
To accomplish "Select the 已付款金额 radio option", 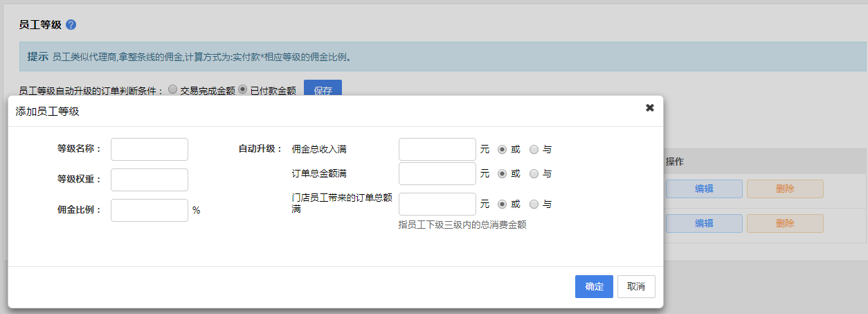I will (242, 89).
